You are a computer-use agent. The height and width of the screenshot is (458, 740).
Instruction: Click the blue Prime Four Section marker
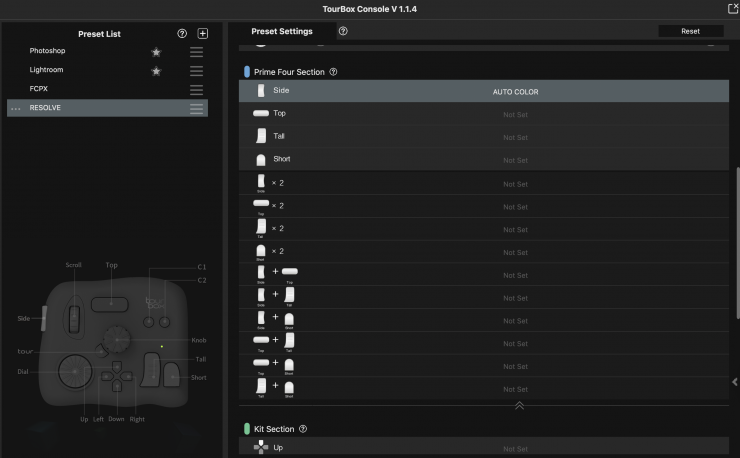click(247, 72)
